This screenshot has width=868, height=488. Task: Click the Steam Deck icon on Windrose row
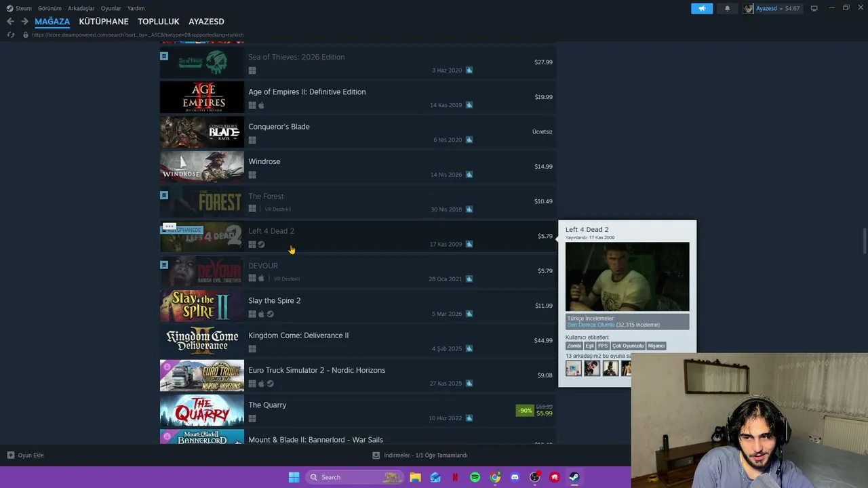(x=469, y=175)
